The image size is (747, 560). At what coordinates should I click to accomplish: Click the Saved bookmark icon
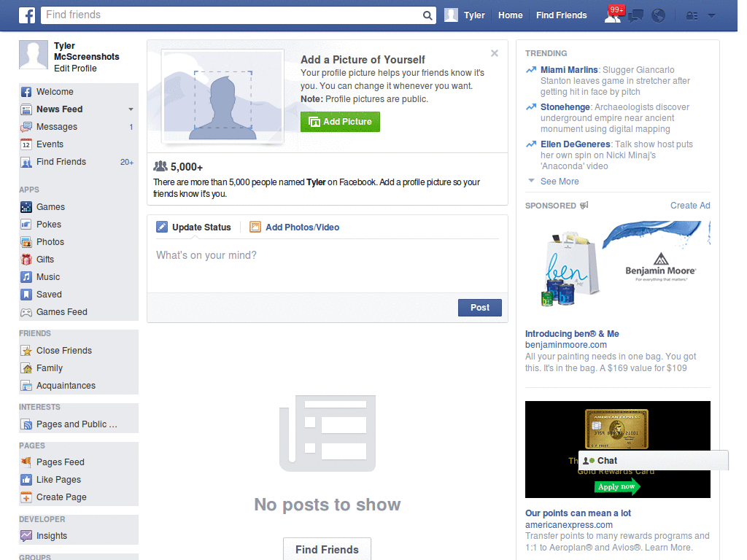26,295
